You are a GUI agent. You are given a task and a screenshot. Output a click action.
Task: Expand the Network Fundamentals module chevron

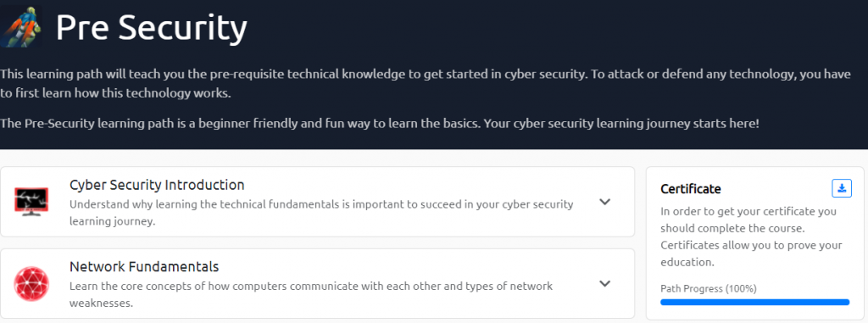pyautogui.click(x=605, y=284)
